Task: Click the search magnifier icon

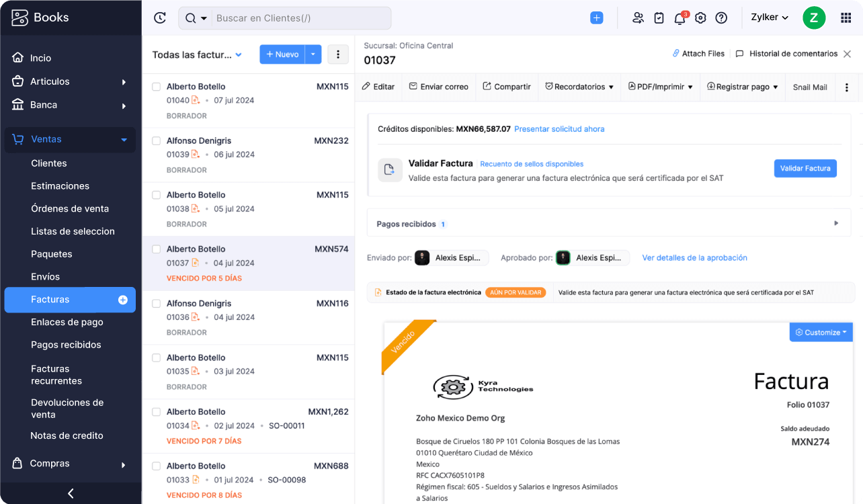Action: click(x=190, y=18)
